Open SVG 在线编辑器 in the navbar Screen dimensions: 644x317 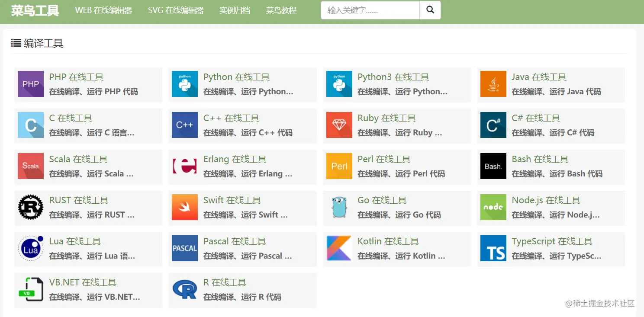click(176, 10)
